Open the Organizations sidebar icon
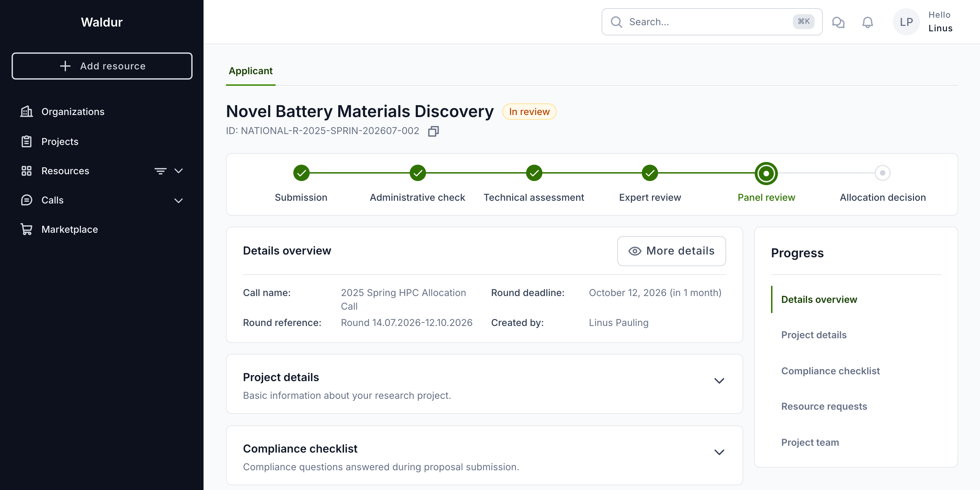 (26, 112)
